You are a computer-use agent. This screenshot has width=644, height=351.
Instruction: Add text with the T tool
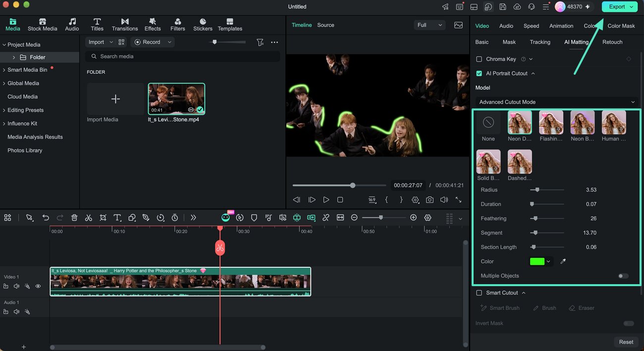[x=117, y=218]
